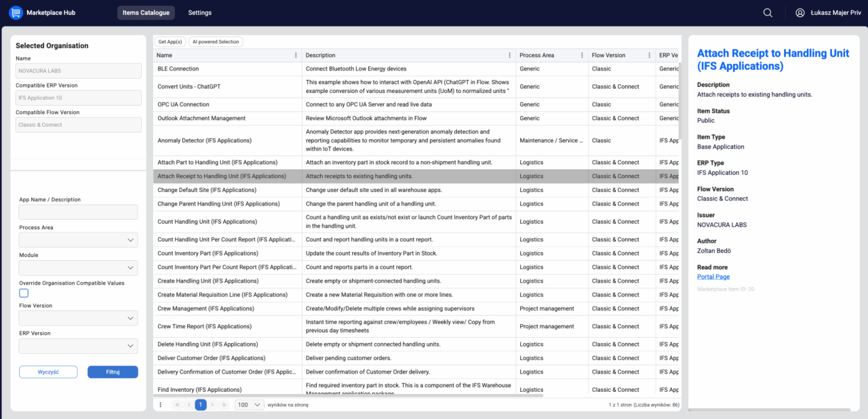Open Description column options menu

510,56
